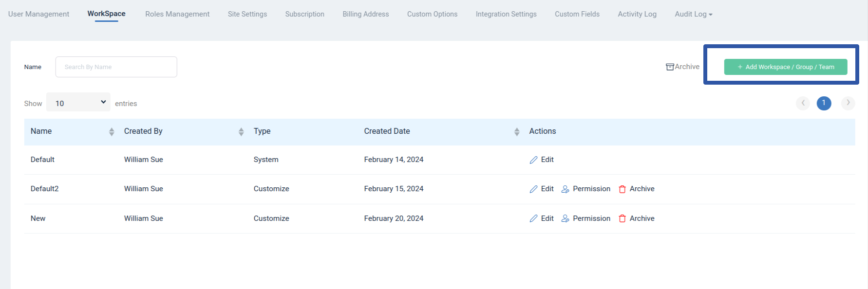Click pencil icon for Default workspace
The width and height of the screenshot is (868, 289).
(x=534, y=160)
